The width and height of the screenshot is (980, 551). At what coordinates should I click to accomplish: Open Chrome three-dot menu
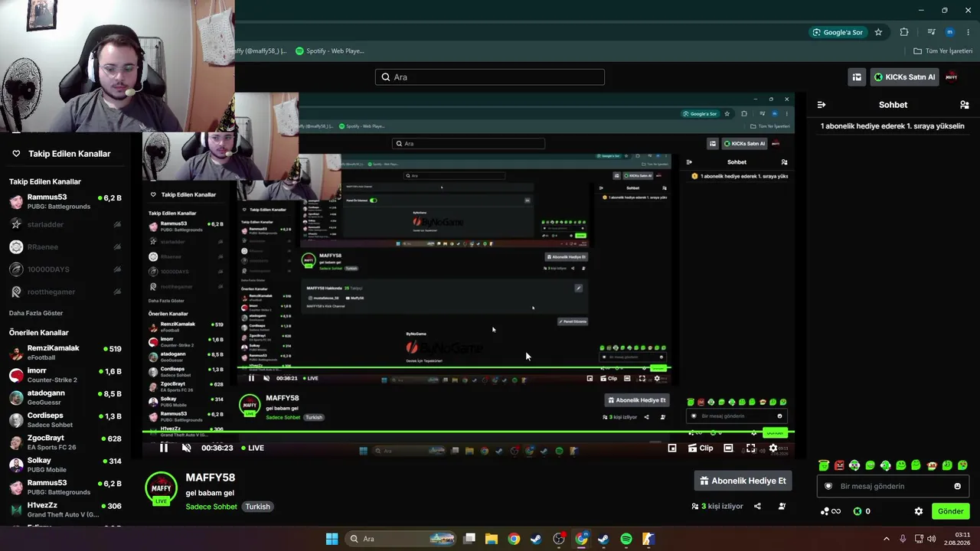click(967, 32)
